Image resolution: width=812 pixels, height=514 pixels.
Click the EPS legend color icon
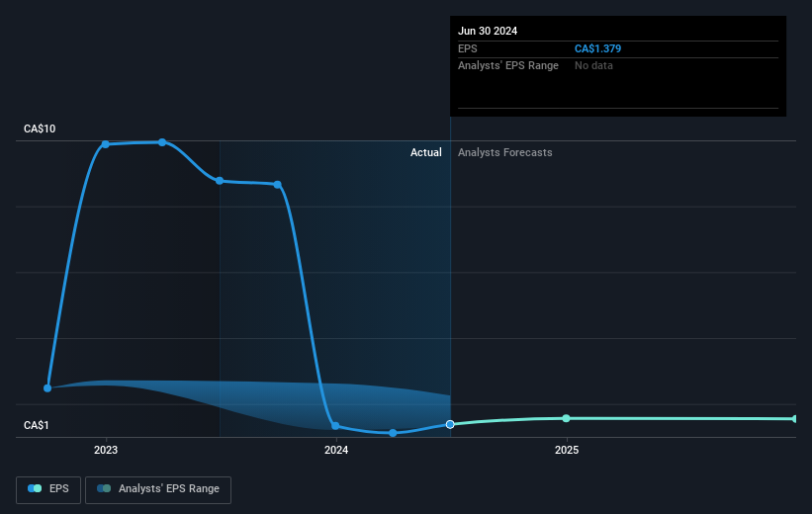35,488
